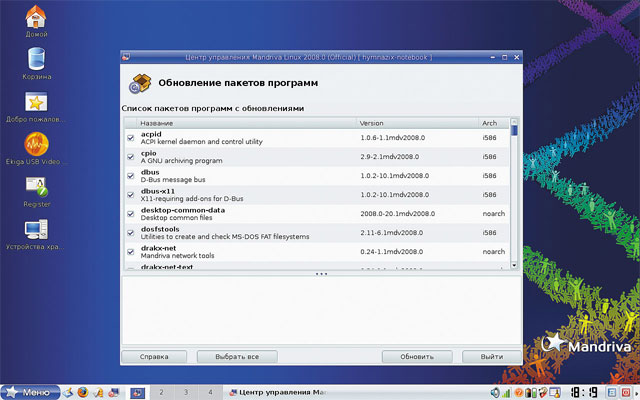The image size is (640, 400).
Task: Launch Mandriva Control Center quick-launch icon
Action: click(x=114, y=393)
